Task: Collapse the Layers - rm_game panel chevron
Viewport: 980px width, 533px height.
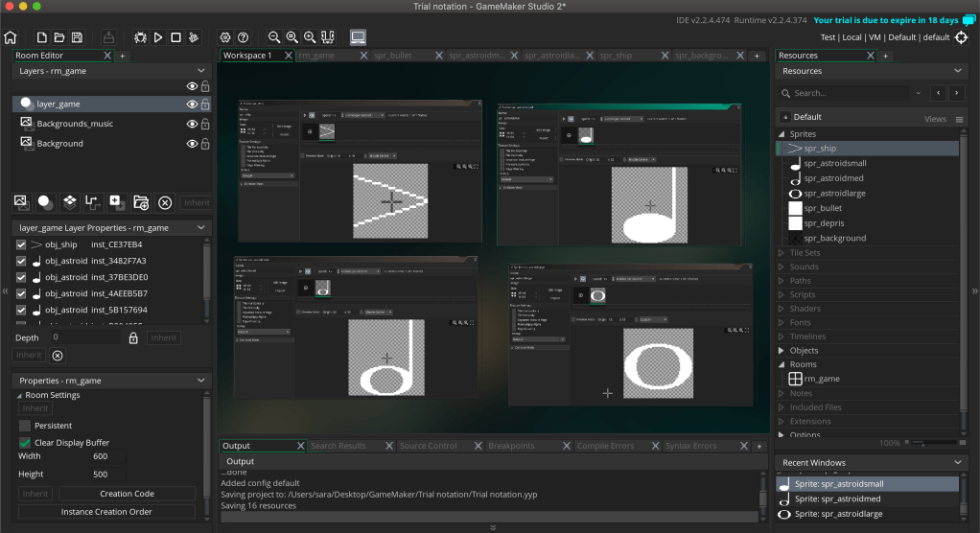Action: point(201,71)
